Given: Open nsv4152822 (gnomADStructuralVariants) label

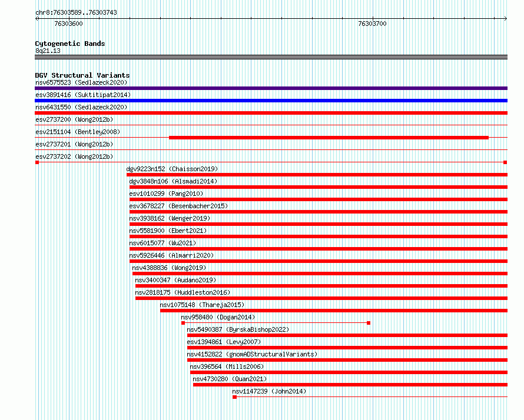Looking at the screenshot, I should pyautogui.click(x=252, y=354).
